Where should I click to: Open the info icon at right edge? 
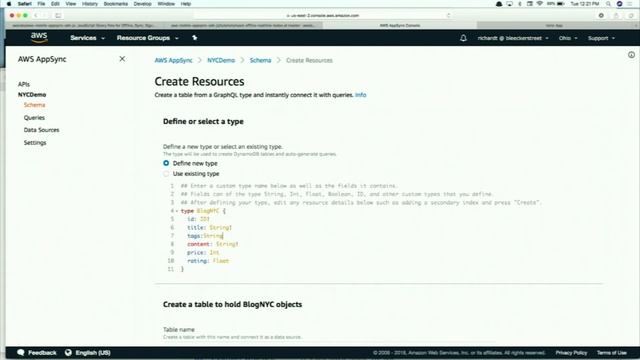[x=631, y=55]
